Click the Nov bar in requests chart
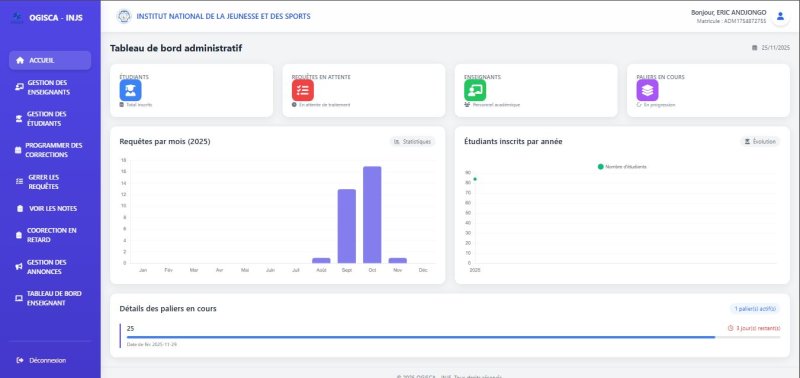The image size is (800, 378). (x=398, y=261)
